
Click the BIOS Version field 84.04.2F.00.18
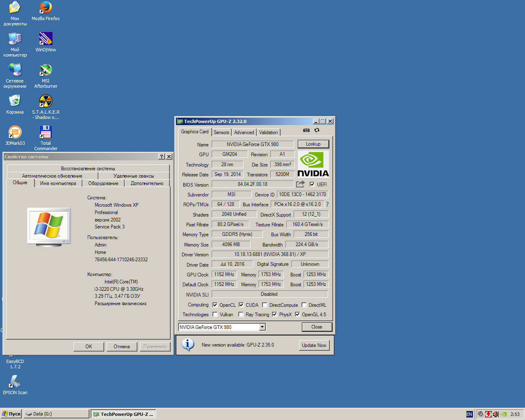253,184
